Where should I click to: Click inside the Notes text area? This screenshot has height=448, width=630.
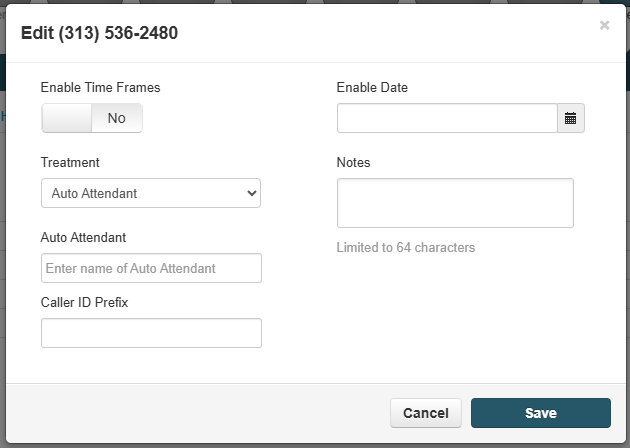455,203
